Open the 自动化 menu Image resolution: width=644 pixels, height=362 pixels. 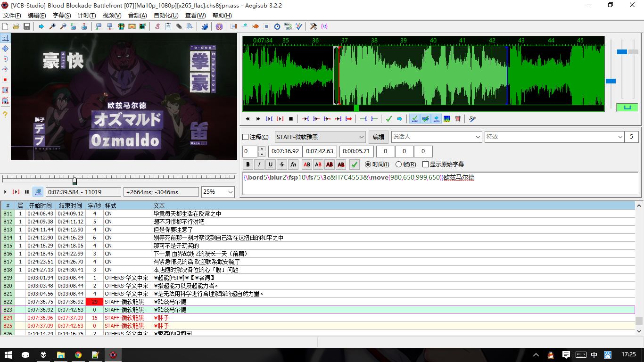pos(166,15)
